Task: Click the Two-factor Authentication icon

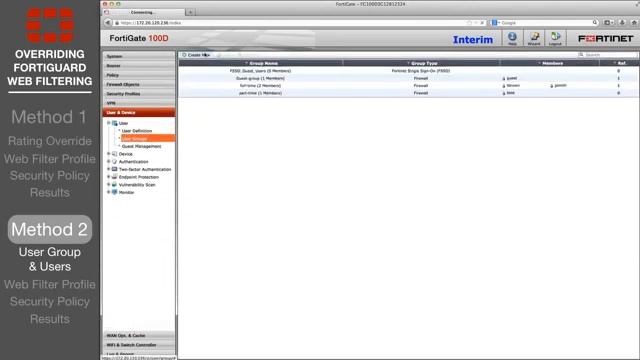Action: [115, 169]
